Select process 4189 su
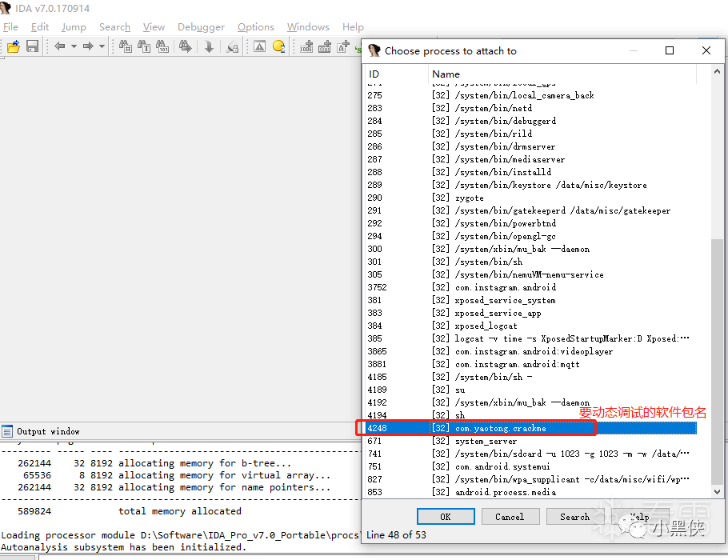728x560 pixels. [531, 390]
